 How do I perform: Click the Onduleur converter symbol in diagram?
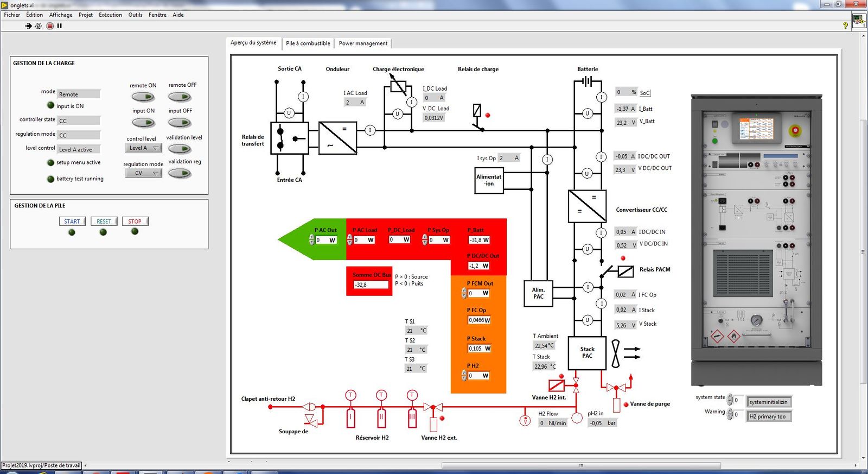click(x=337, y=138)
